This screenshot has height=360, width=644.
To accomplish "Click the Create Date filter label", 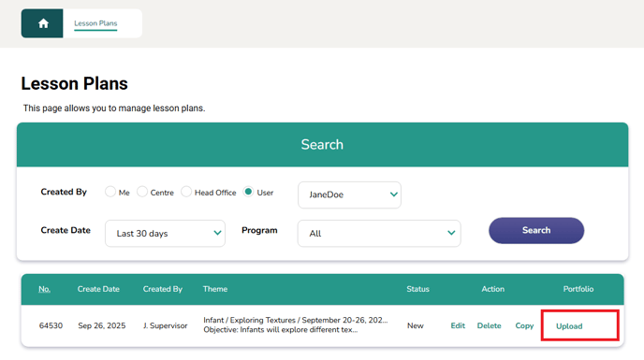I will tap(66, 230).
